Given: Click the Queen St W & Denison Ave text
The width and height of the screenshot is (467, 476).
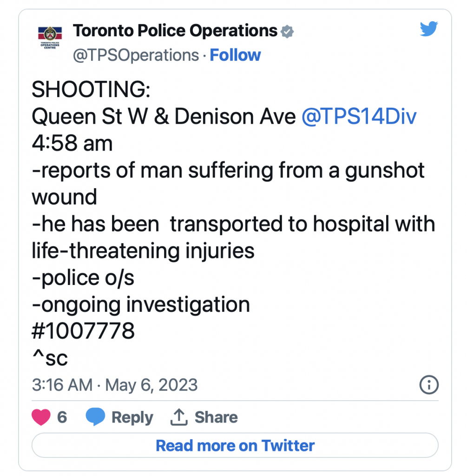Looking at the screenshot, I should pyautogui.click(x=164, y=117).
